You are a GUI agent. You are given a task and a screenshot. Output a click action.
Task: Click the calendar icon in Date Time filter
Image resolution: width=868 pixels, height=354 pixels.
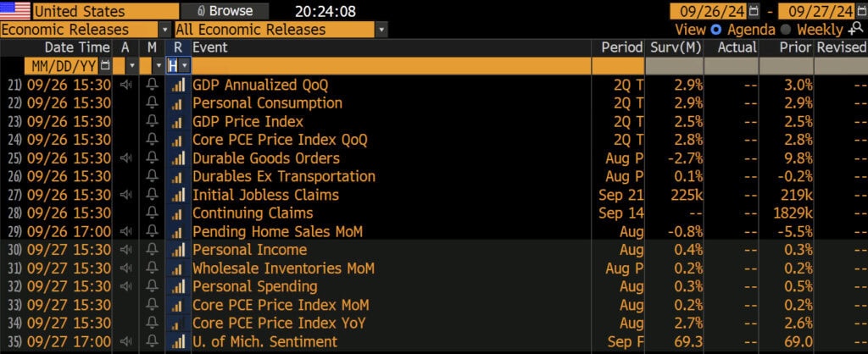[105, 65]
